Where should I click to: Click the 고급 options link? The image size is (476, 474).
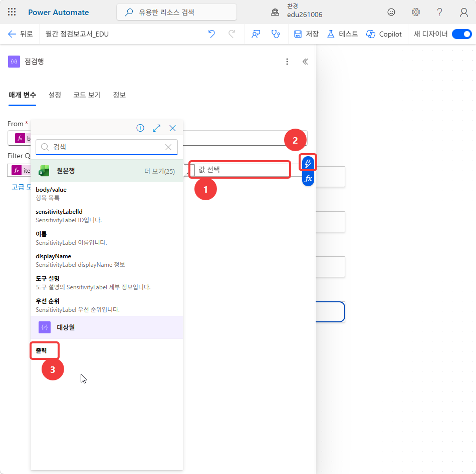[21, 187]
